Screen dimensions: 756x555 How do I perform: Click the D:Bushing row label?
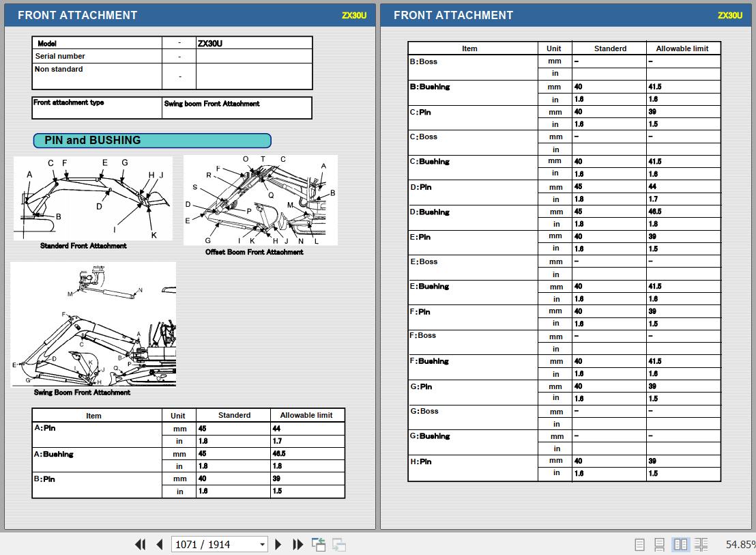click(x=430, y=212)
